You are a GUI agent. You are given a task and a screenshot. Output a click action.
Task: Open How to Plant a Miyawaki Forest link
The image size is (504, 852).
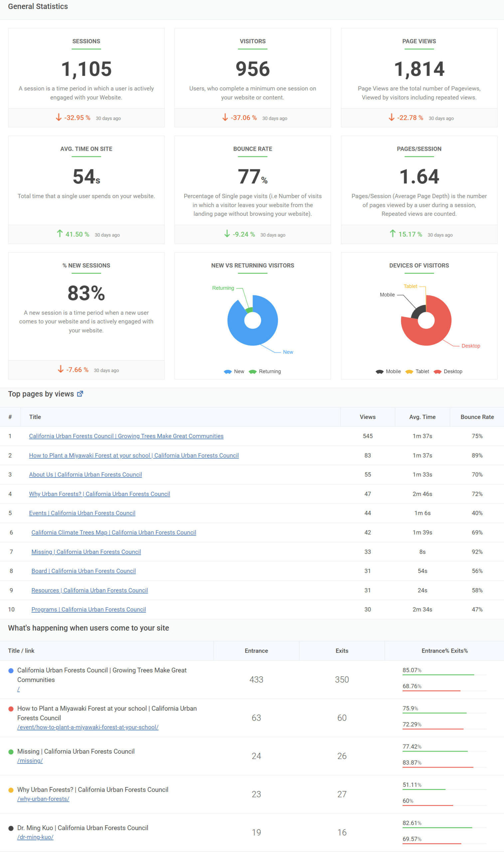point(134,455)
